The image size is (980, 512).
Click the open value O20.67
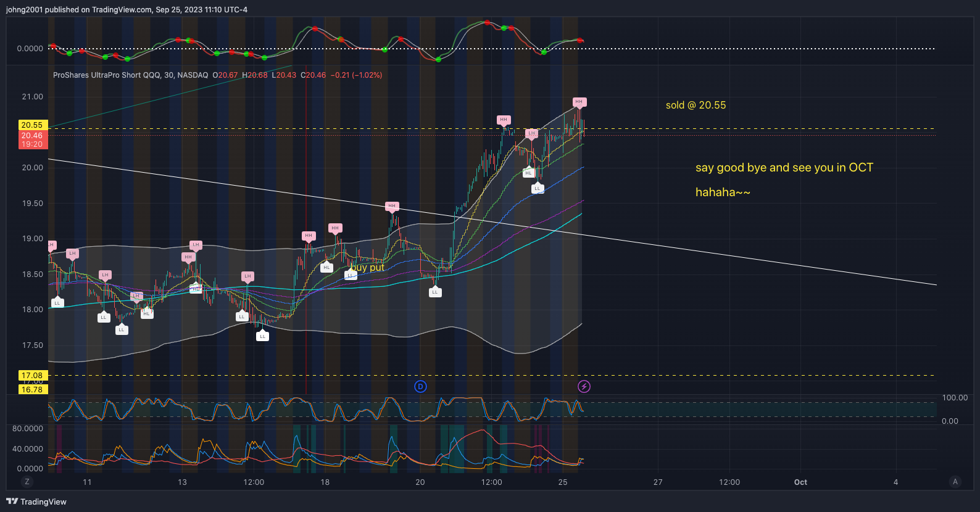click(x=225, y=75)
